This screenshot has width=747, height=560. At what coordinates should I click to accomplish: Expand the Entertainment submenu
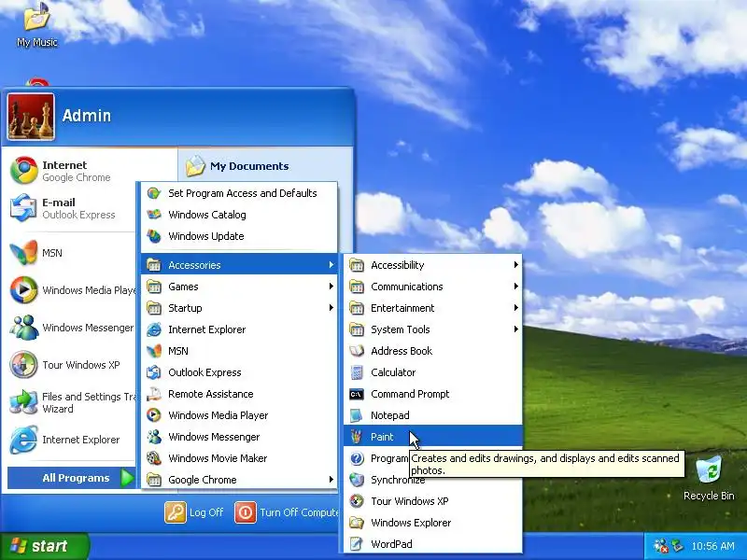point(433,308)
